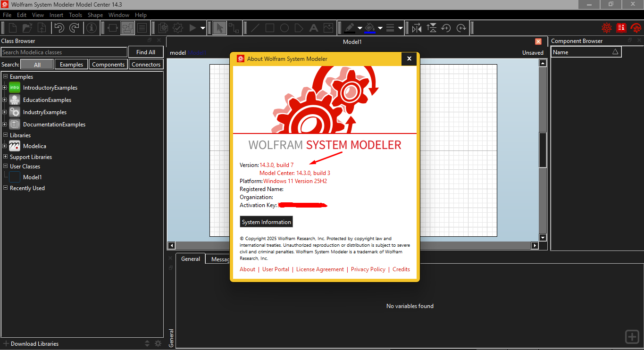Insert a bitmap image
The width and height of the screenshot is (644, 350).
[x=328, y=28]
